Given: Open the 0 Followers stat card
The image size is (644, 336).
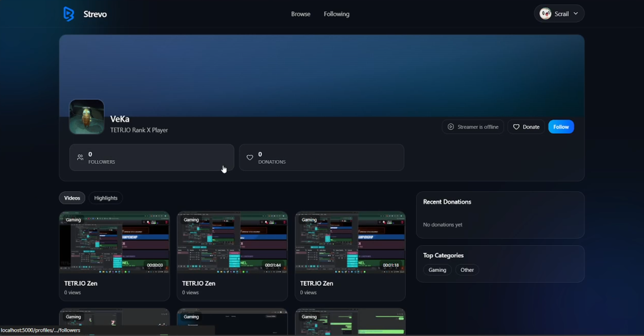Looking at the screenshot, I should pyautogui.click(x=152, y=157).
